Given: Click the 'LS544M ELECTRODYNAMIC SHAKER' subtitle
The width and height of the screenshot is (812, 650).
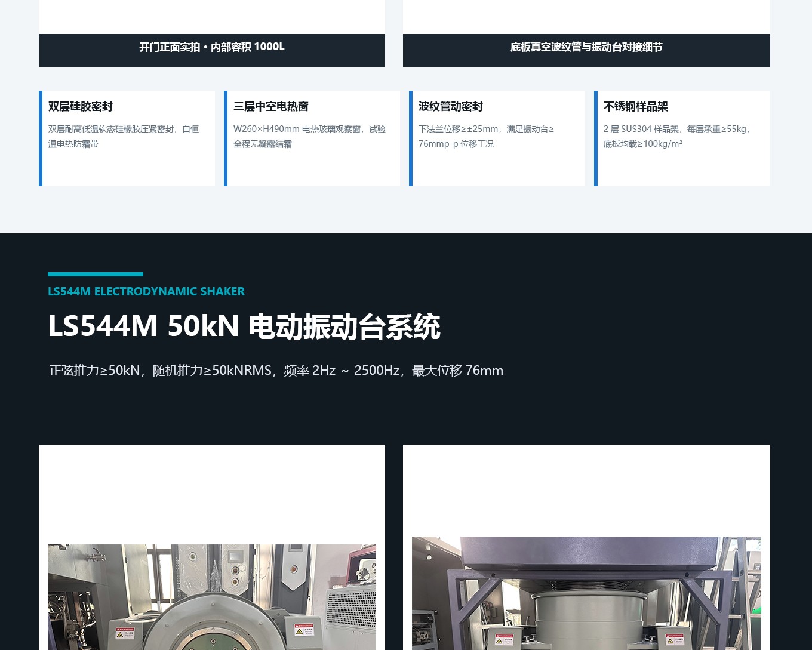Looking at the screenshot, I should 146,291.
